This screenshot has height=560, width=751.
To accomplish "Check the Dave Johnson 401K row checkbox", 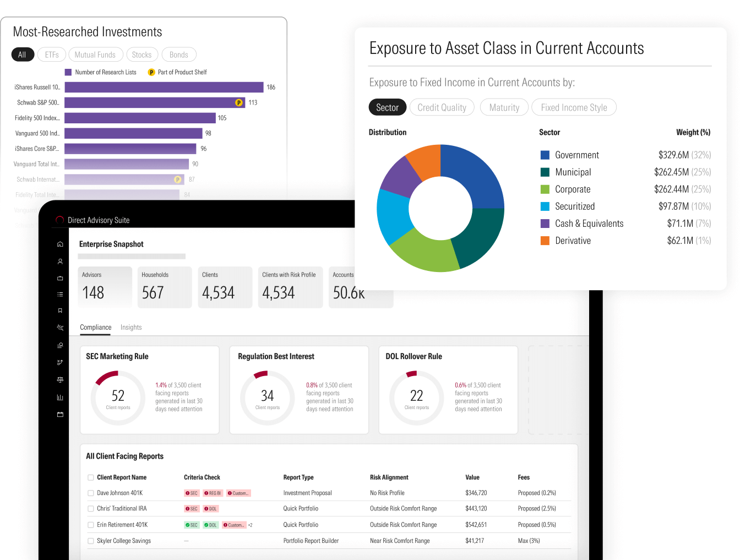I will pyautogui.click(x=91, y=493).
